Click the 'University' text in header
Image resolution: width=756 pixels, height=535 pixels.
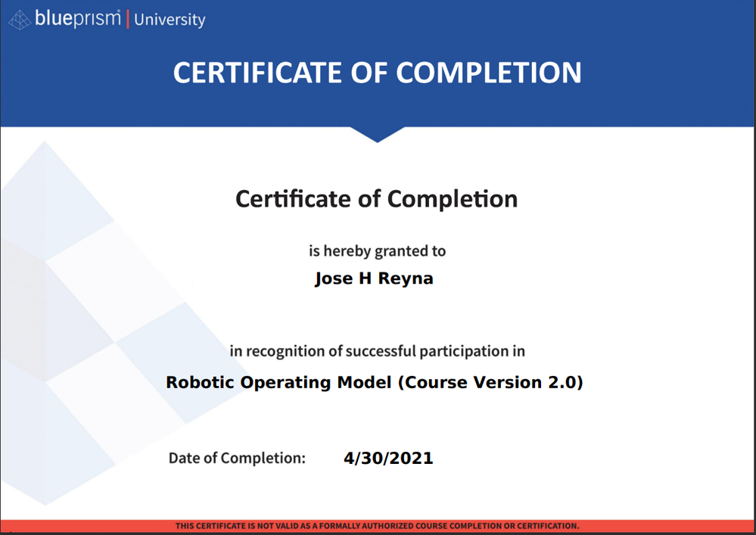170,20
